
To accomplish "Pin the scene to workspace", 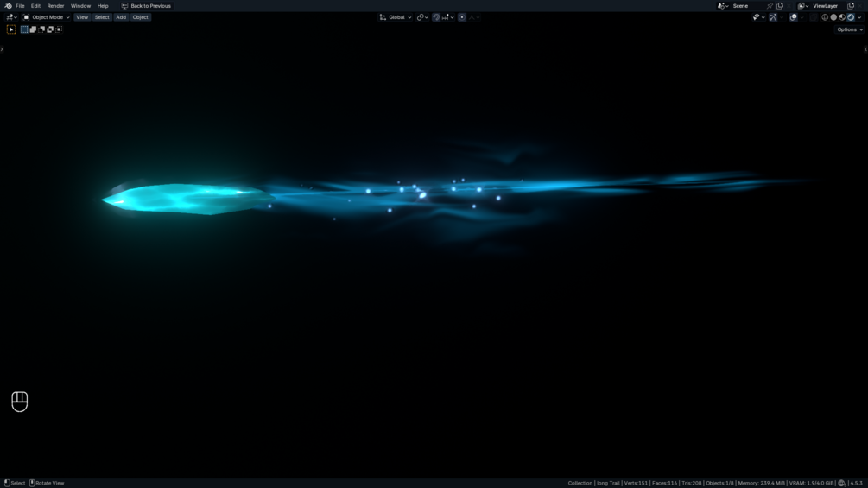I will coord(770,5).
